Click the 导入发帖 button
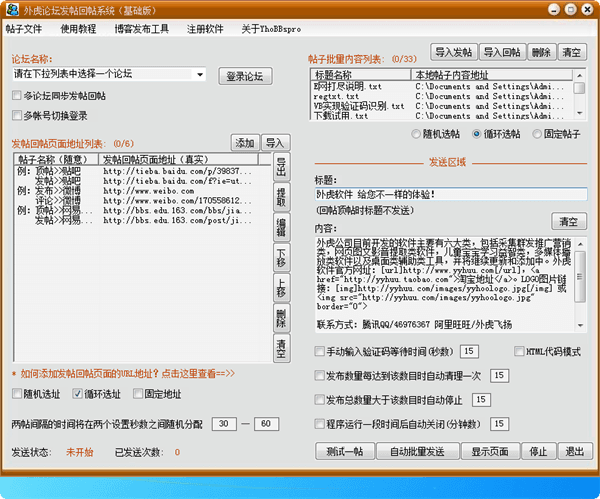The height and width of the screenshot is (499, 600). (x=455, y=51)
